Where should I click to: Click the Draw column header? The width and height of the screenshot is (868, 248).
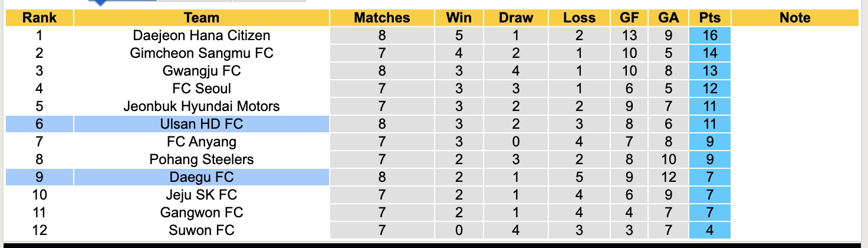pos(515,18)
